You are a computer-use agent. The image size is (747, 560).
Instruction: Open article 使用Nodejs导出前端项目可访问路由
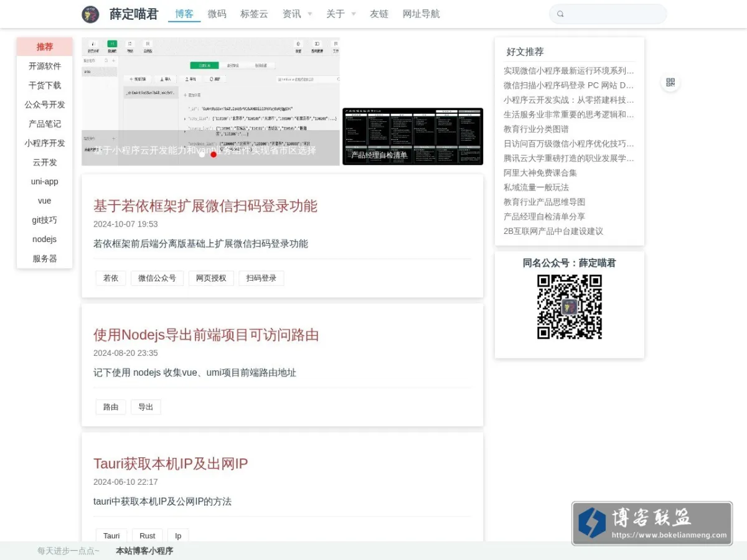206,335
